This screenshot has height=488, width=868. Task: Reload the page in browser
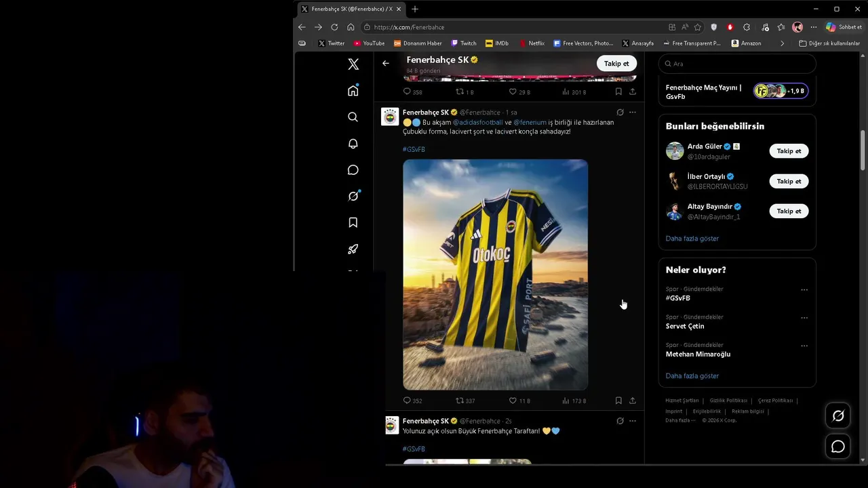334,27
